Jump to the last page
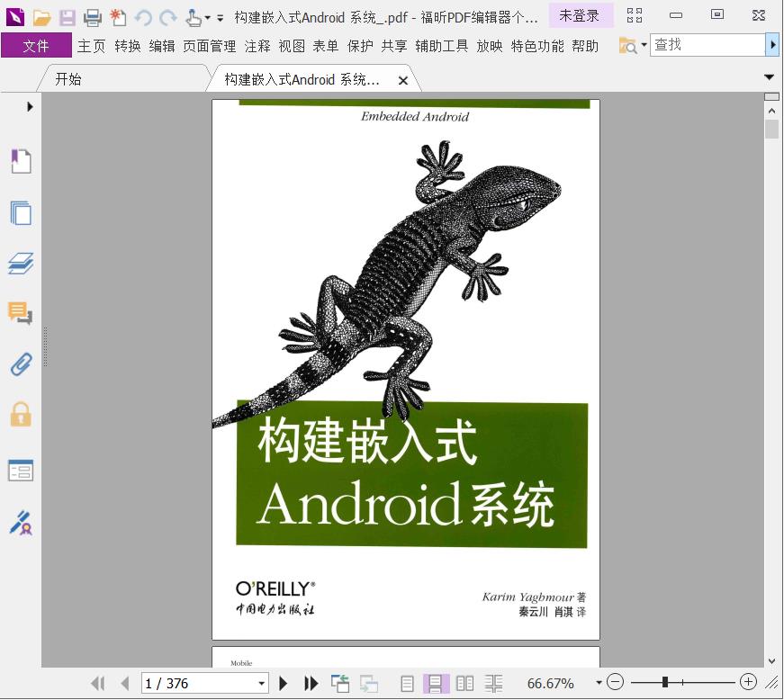This screenshot has width=784, height=700. [311, 683]
